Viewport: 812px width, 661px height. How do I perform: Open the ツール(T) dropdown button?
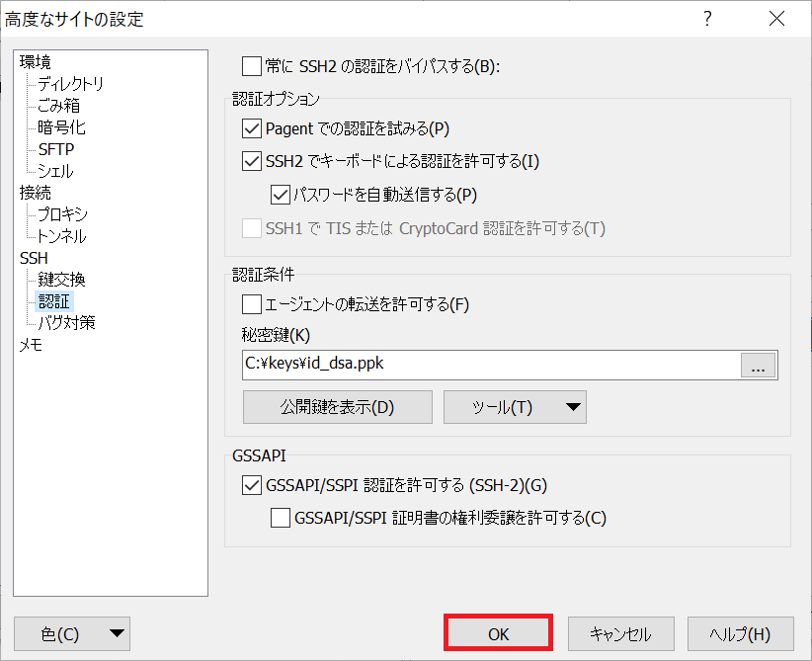pos(515,407)
